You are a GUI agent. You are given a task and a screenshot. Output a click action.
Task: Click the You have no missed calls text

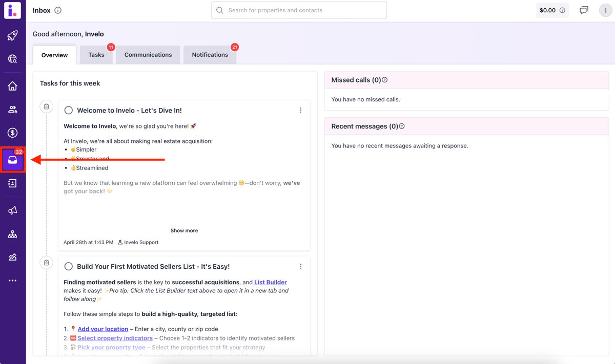[366, 99]
